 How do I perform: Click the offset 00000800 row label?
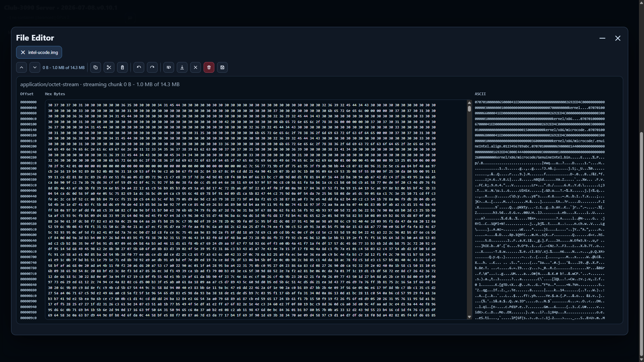tap(29, 279)
